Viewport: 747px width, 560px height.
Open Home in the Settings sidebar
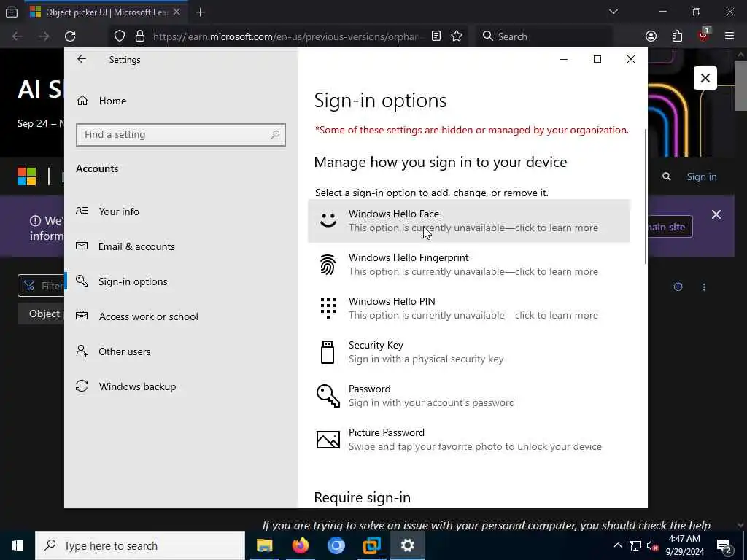click(x=113, y=101)
